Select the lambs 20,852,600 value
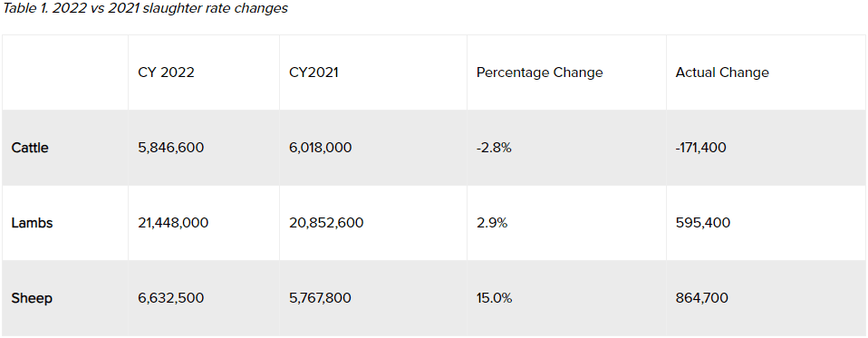This screenshot has width=868, height=338. tap(326, 223)
